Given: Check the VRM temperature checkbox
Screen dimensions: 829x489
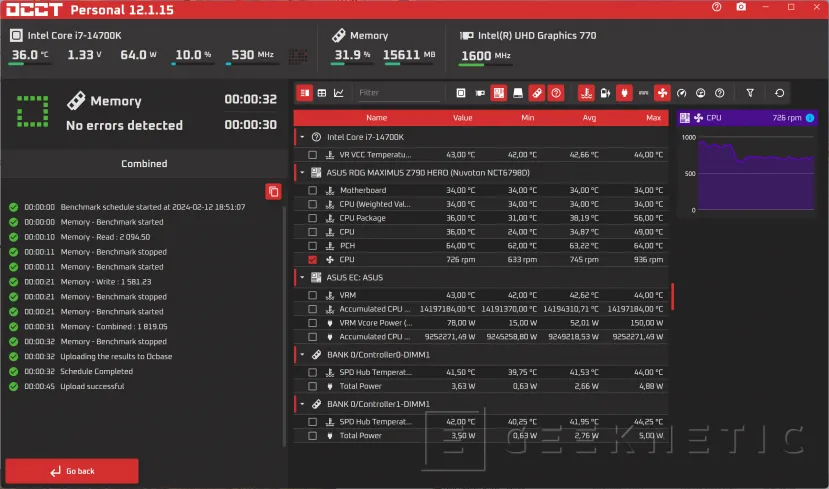Looking at the screenshot, I should tap(312, 295).
